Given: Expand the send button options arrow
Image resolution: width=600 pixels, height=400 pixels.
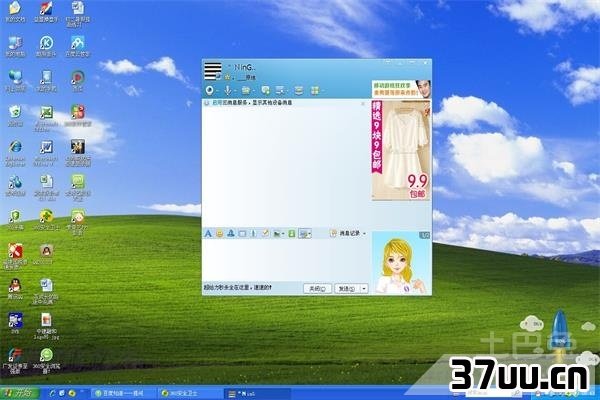Looking at the screenshot, I should point(364,289).
